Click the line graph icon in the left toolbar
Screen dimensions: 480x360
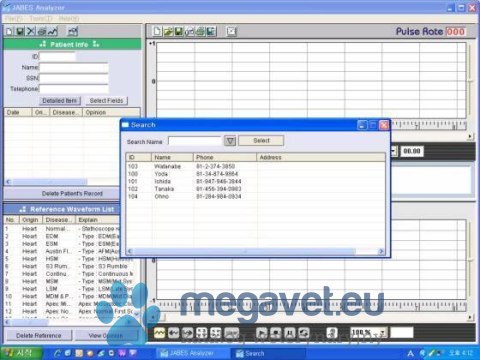[x=53, y=32]
